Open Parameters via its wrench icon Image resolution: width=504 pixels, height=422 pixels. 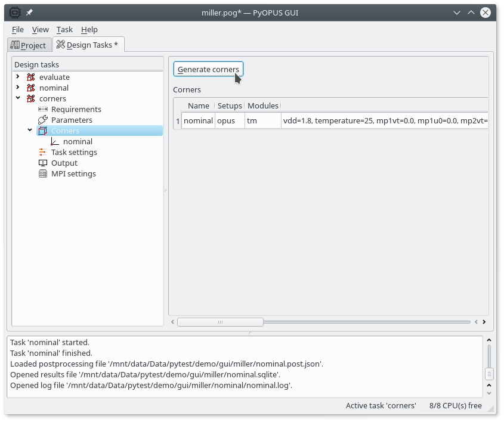(x=43, y=120)
